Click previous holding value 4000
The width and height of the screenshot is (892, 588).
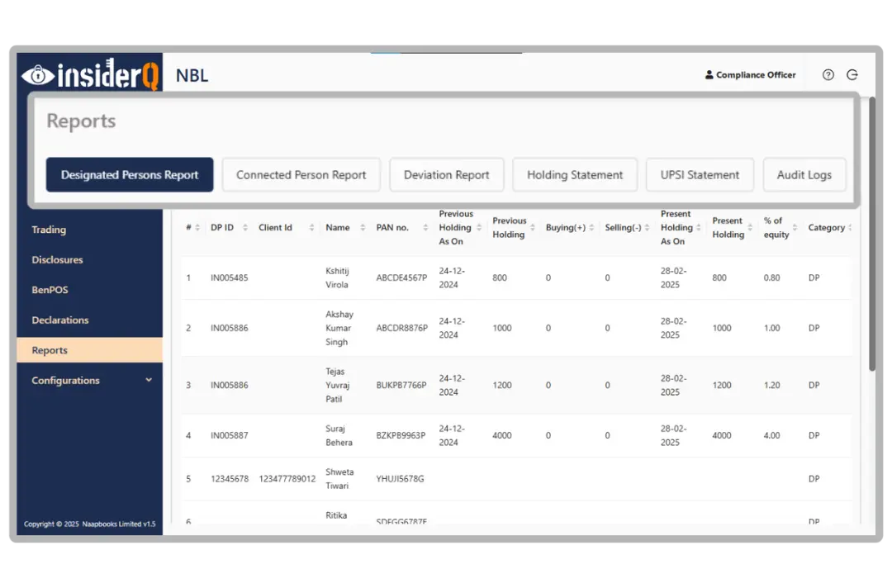tap(502, 435)
